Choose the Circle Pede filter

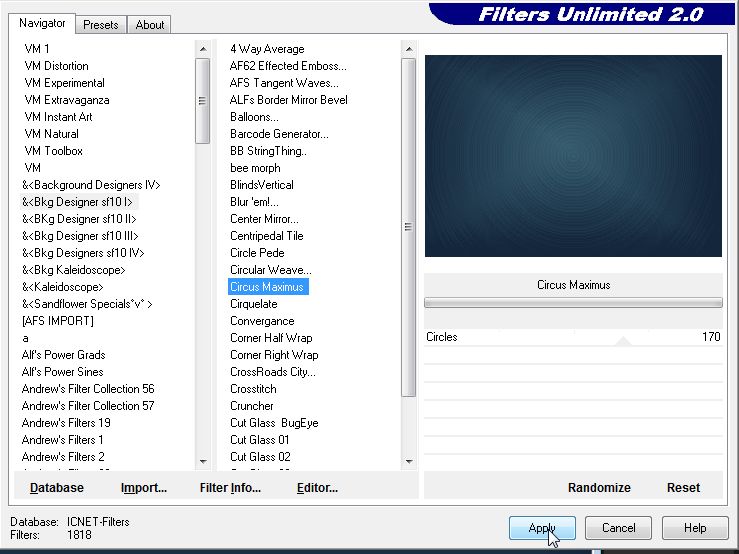tap(257, 253)
